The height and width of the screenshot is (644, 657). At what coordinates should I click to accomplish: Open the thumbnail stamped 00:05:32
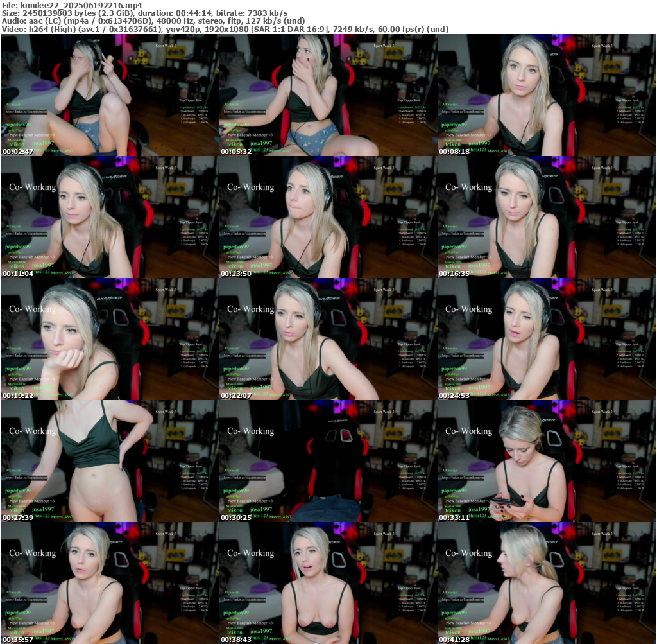[x=328, y=95]
